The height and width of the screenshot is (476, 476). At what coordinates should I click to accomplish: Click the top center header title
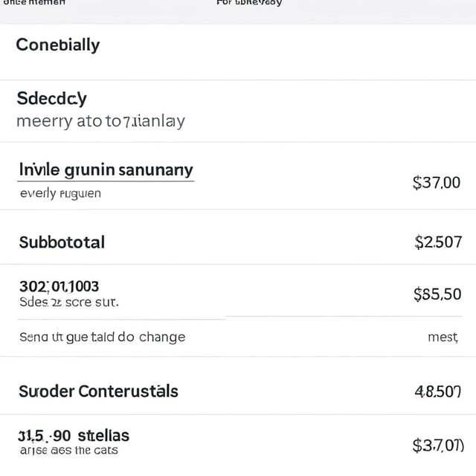249,3
